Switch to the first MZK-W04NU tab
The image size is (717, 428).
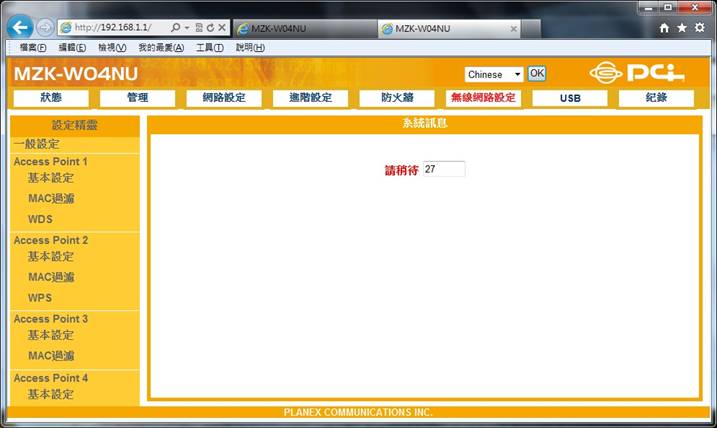pyautogui.click(x=305, y=29)
